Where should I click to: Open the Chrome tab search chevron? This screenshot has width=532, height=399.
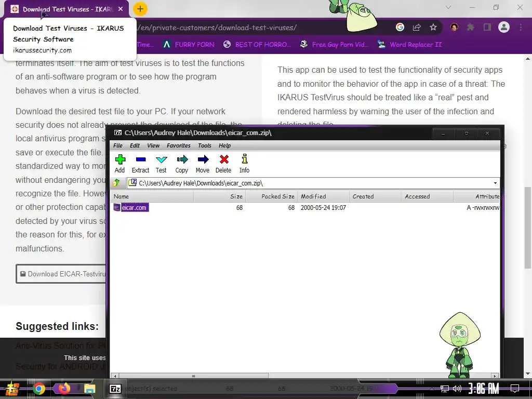[448, 7]
